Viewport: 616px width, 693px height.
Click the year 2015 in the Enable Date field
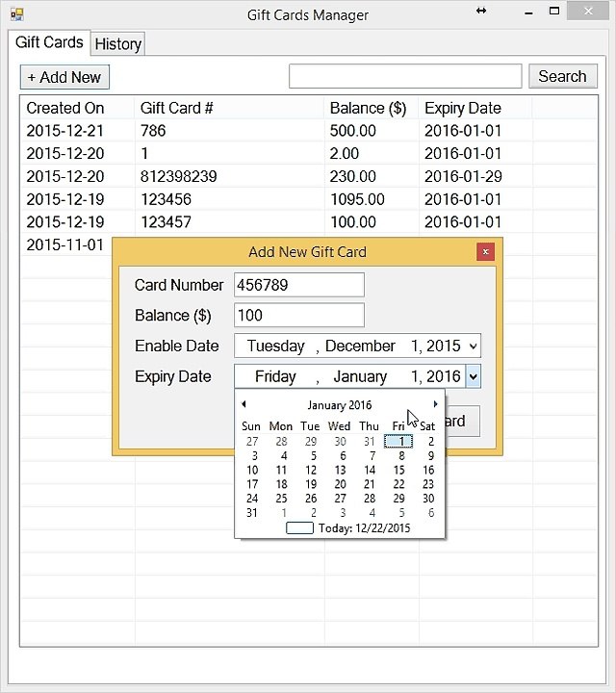[444, 346]
